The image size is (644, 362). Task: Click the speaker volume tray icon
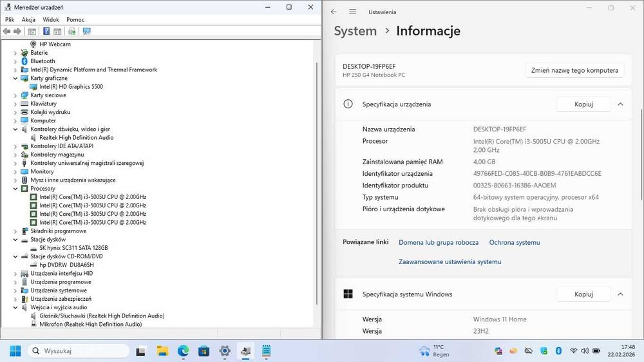click(x=585, y=351)
